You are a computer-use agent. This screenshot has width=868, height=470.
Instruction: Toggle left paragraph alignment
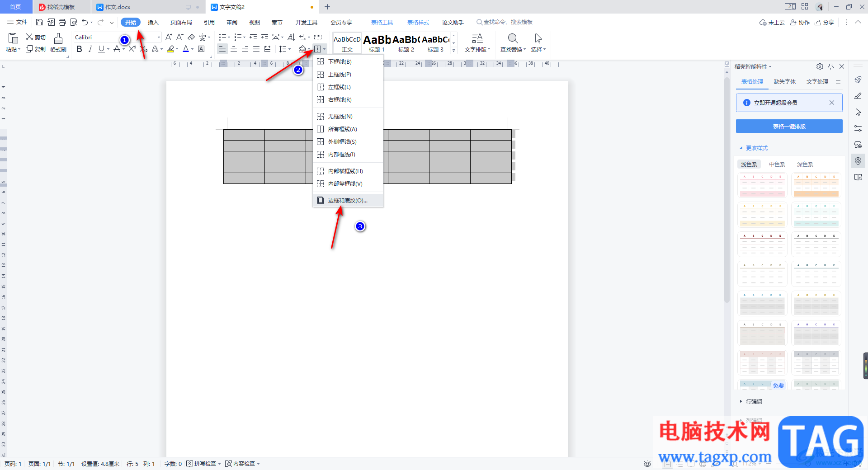[222, 49]
